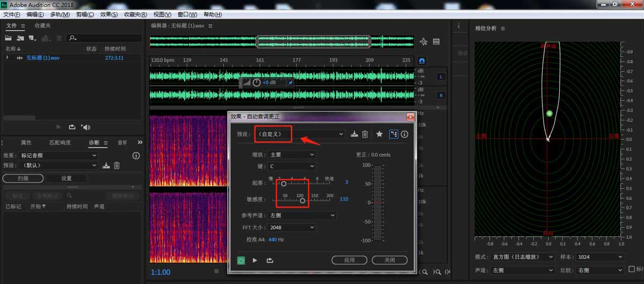
Task: Open the 效果 menu in the menu bar
Action: [109, 14]
